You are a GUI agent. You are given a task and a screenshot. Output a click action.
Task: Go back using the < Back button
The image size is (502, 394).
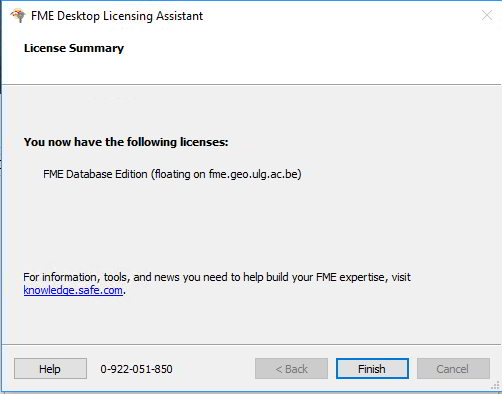point(291,369)
